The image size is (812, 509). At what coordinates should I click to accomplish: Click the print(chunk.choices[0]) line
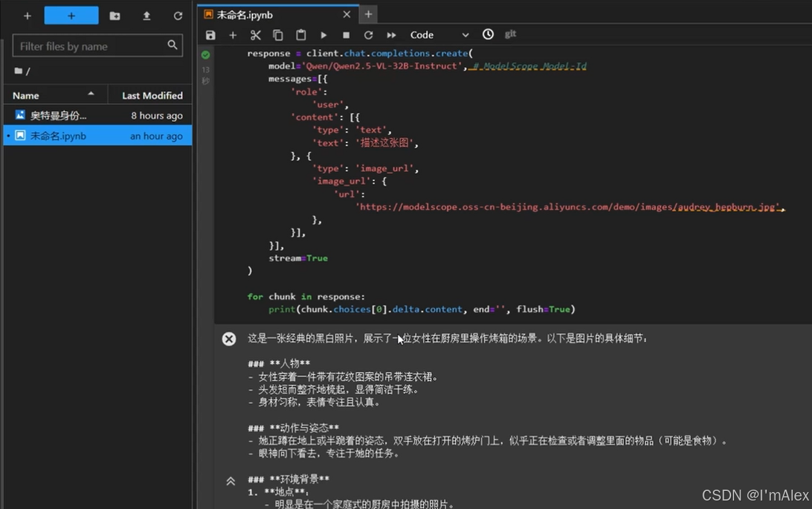click(422, 309)
